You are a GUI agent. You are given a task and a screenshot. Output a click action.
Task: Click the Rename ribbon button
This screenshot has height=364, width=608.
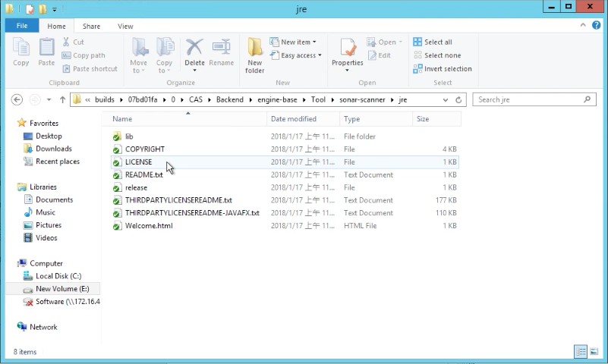pyautogui.click(x=222, y=52)
